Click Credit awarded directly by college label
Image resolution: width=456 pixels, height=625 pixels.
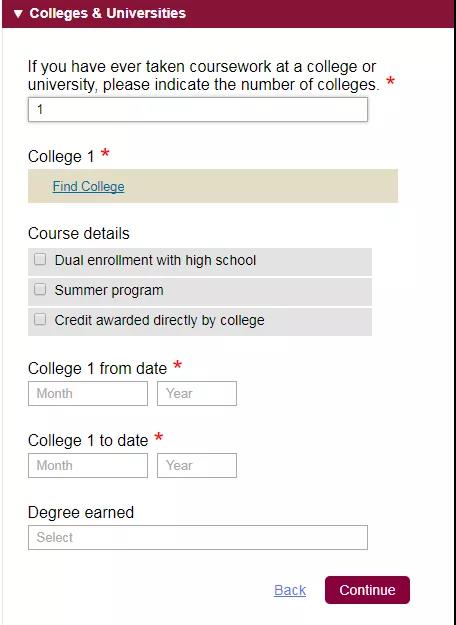click(159, 320)
